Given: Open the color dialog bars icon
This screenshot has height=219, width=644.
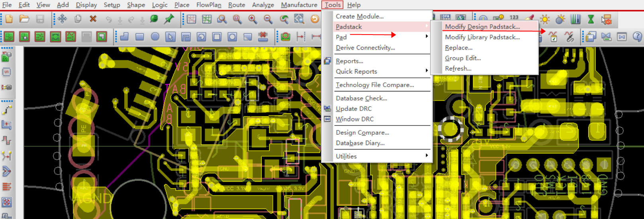Looking at the screenshot, I should [575, 19].
